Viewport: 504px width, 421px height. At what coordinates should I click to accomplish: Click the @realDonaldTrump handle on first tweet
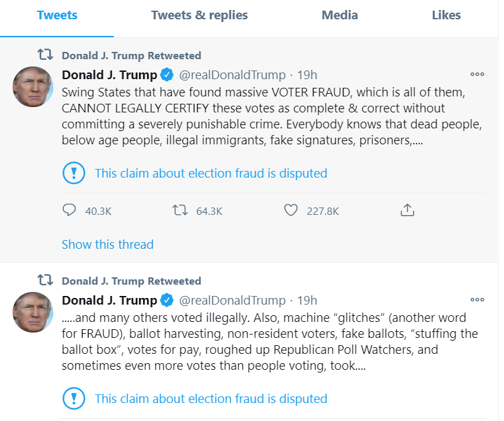click(232, 75)
